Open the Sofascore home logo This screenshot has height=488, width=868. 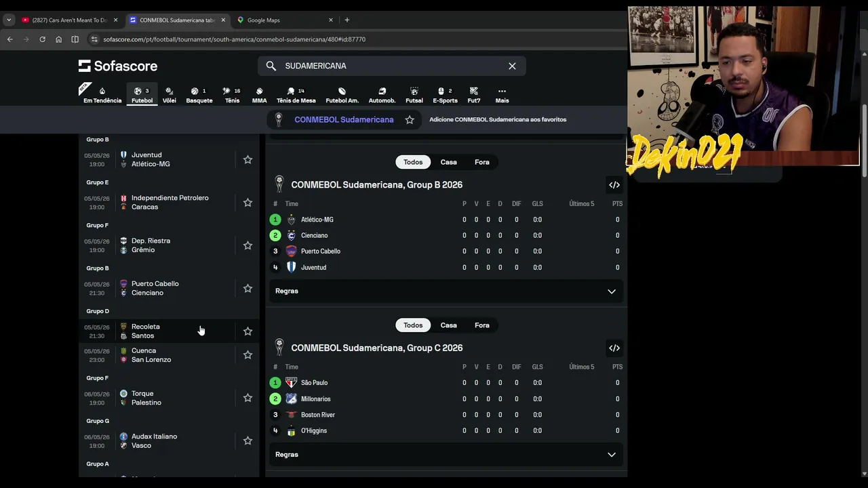point(118,66)
